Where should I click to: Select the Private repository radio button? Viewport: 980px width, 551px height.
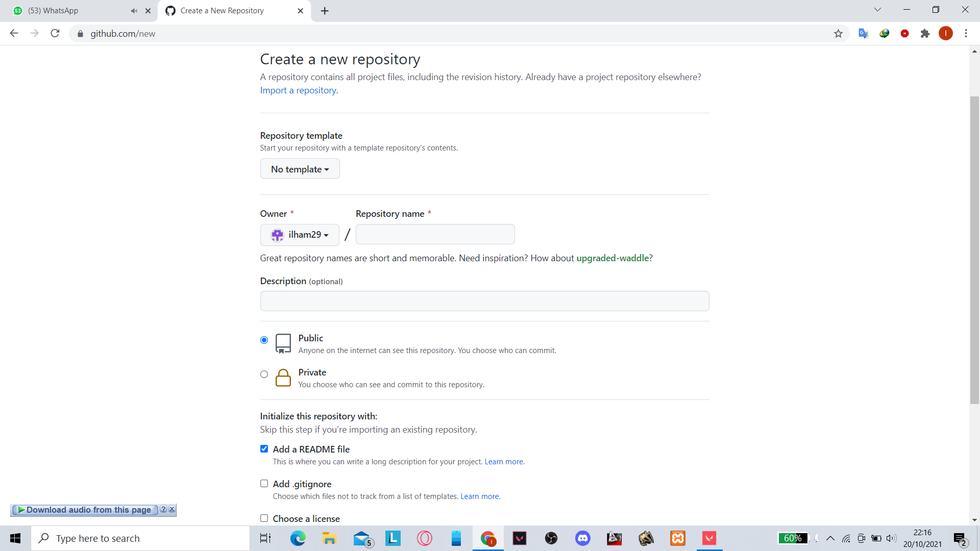coord(264,374)
